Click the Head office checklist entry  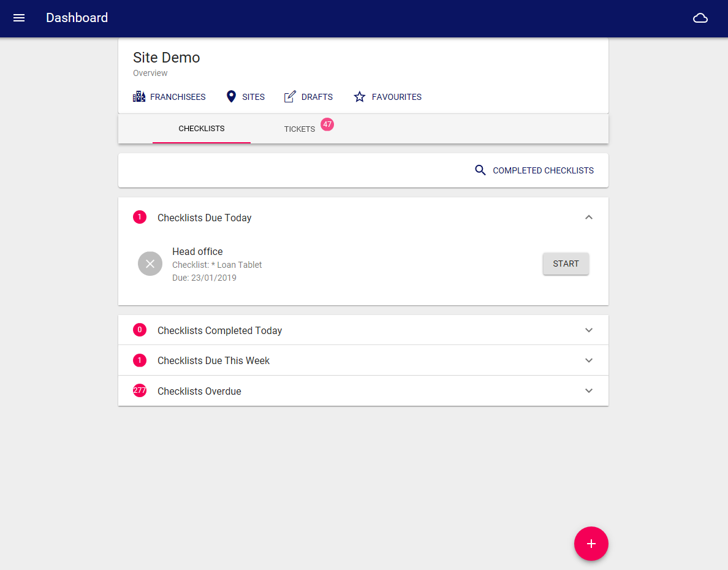tap(197, 252)
